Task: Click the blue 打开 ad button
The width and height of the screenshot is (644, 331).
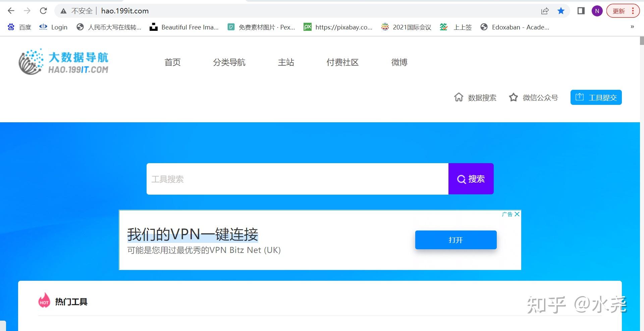Action: click(456, 240)
